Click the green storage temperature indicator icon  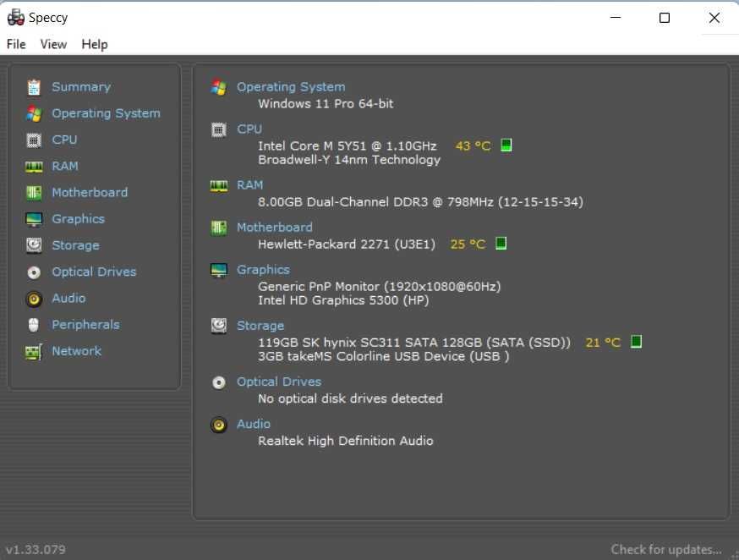(x=636, y=341)
